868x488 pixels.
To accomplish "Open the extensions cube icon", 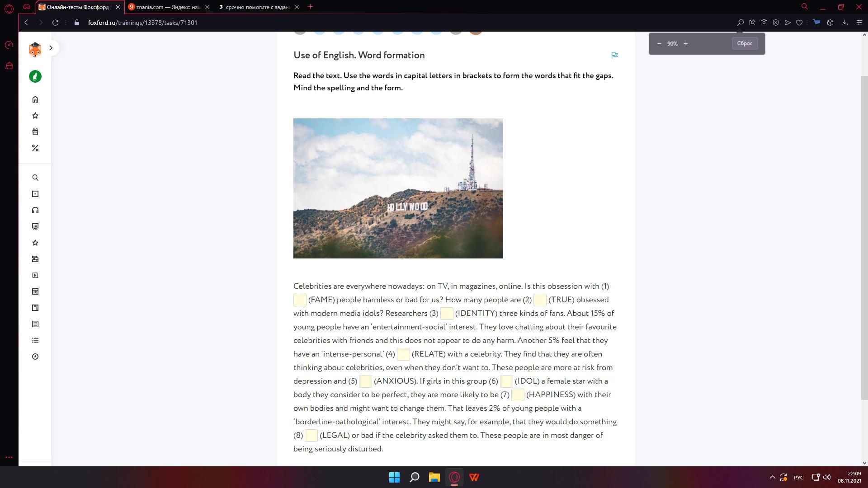I will pyautogui.click(x=830, y=23).
